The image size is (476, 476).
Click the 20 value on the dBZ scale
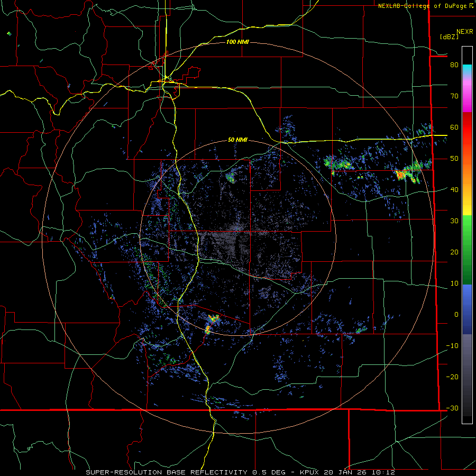tap(454, 252)
